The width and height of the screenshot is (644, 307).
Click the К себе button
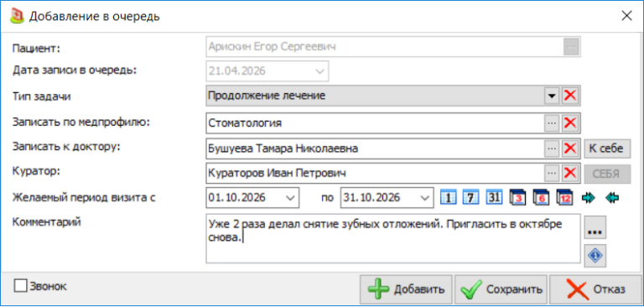point(607,148)
